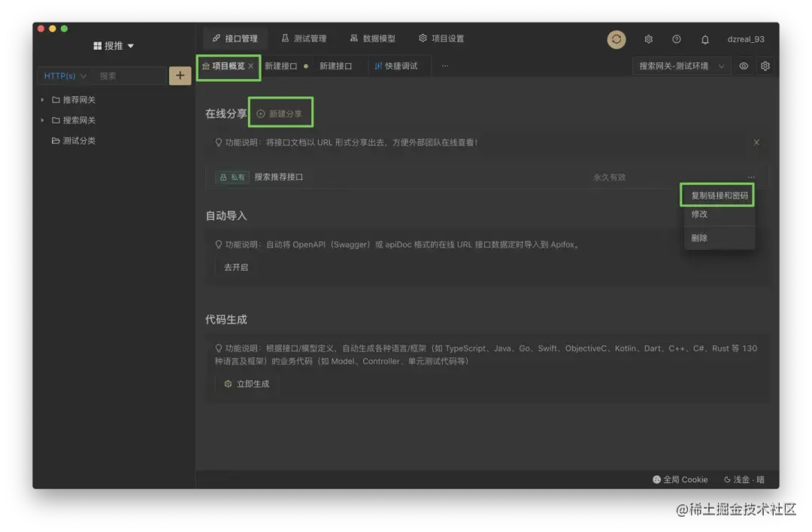Choose 复制链接和密码 from menu
812x532 pixels.
point(720,196)
